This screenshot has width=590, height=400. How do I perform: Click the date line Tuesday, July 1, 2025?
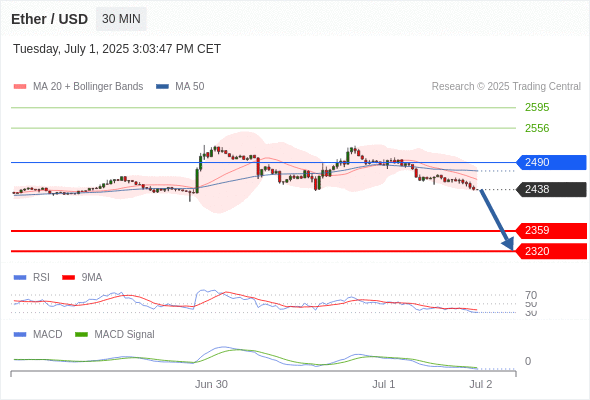(117, 49)
